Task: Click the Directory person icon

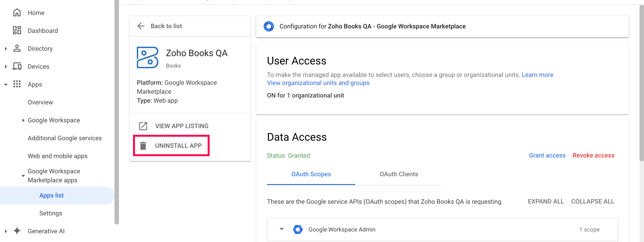Action: tap(17, 48)
